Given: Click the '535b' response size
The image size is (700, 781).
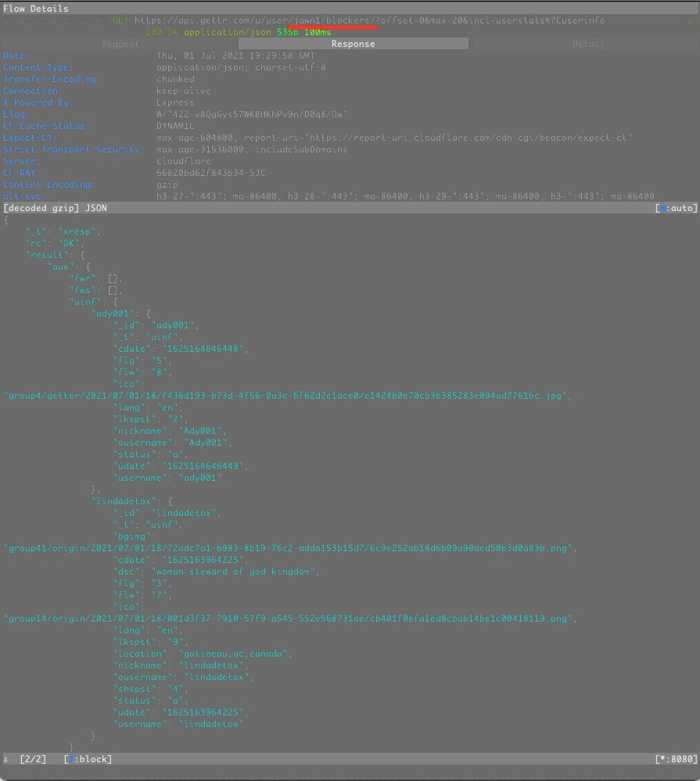Looking at the screenshot, I should tap(288, 32).
